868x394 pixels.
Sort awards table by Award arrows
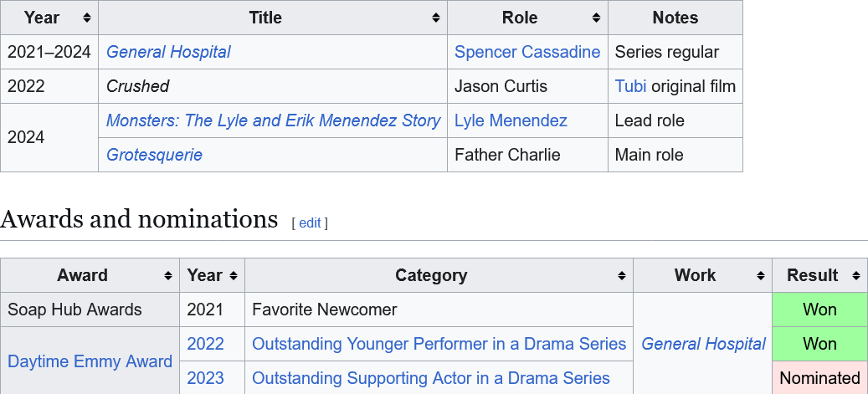pos(167,275)
